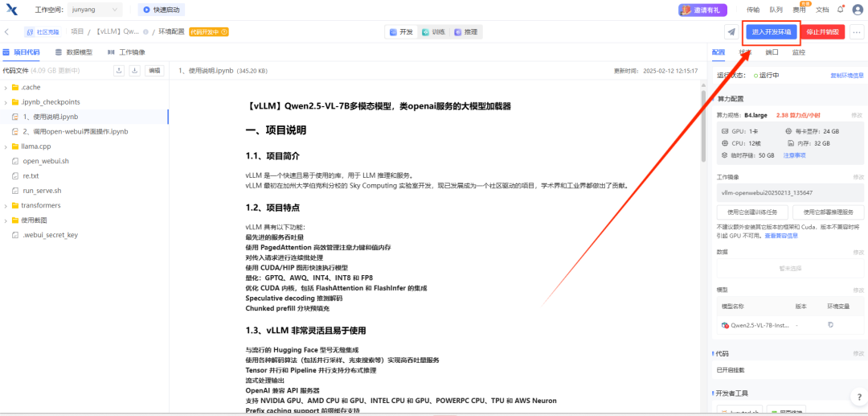Click the download file icon
Viewport: 868px width, 416px height.
[x=134, y=70]
